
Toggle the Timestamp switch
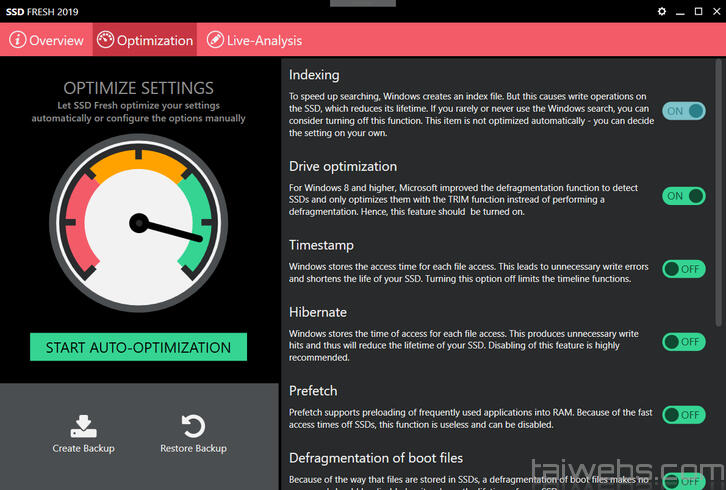[684, 269]
